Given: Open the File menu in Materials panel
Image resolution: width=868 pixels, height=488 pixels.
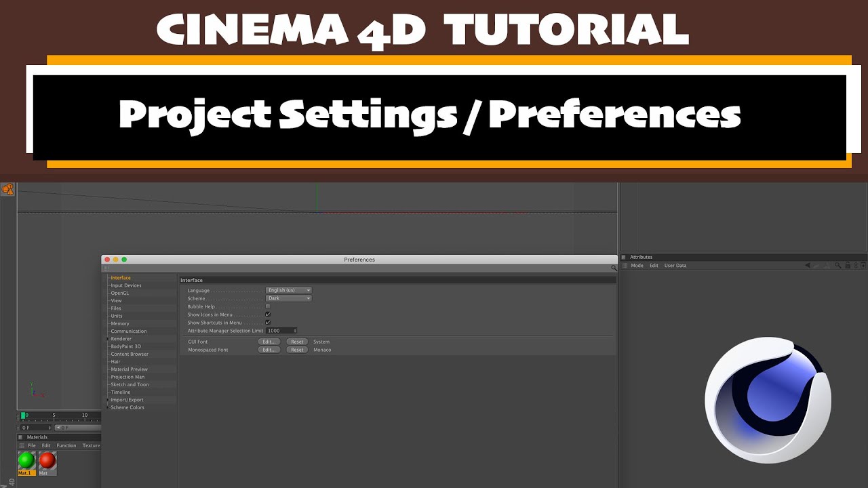Looking at the screenshot, I should tap(32, 445).
